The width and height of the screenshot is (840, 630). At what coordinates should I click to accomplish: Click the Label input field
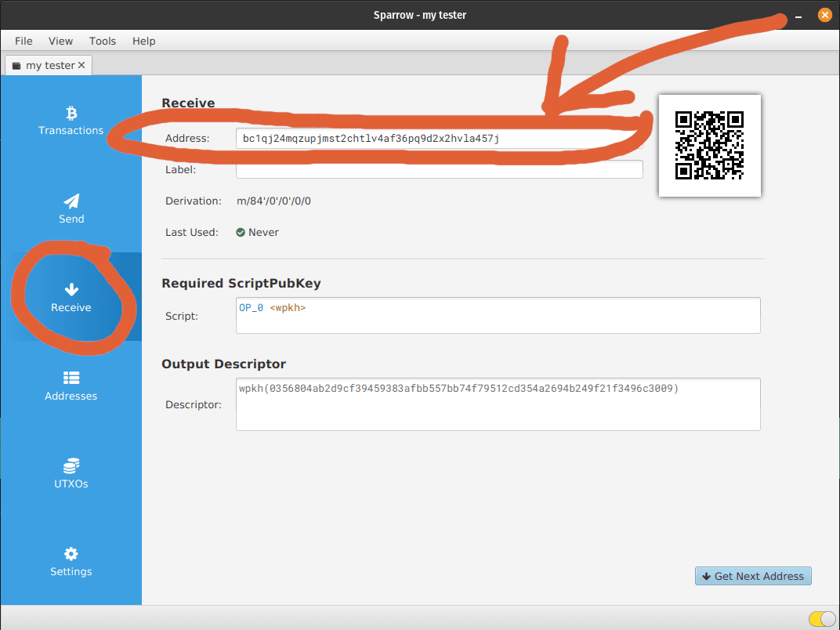pyautogui.click(x=439, y=169)
